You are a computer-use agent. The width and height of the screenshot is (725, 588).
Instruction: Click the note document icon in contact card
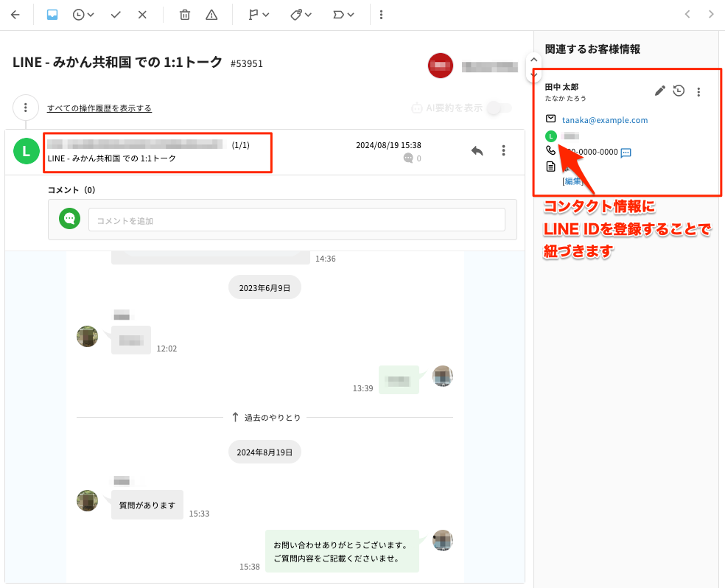coord(550,167)
